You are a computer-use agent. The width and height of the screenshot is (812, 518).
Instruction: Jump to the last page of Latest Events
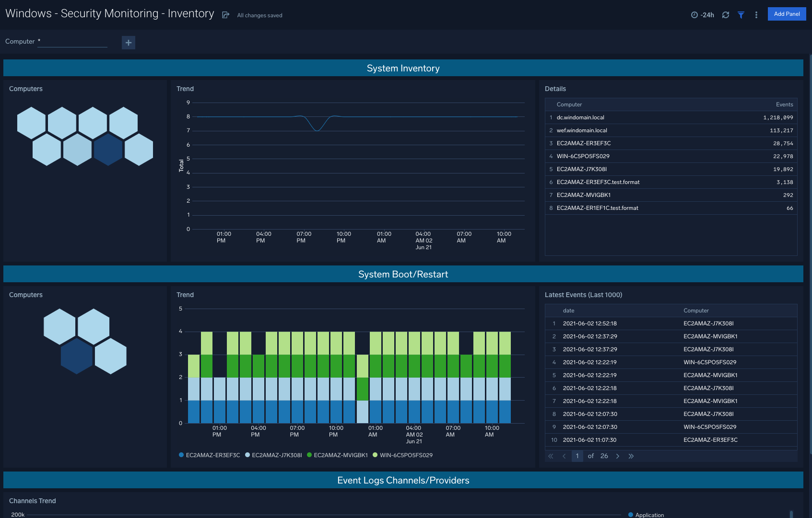click(x=631, y=456)
